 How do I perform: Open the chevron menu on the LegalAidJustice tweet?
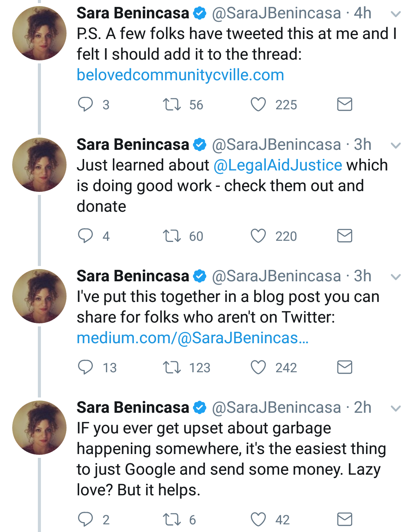[396, 146]
